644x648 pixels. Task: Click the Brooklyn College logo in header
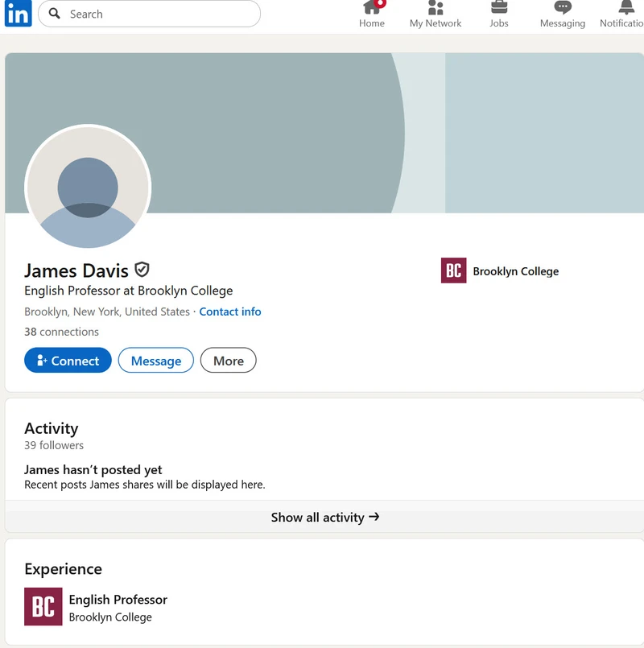pos(453,270)
